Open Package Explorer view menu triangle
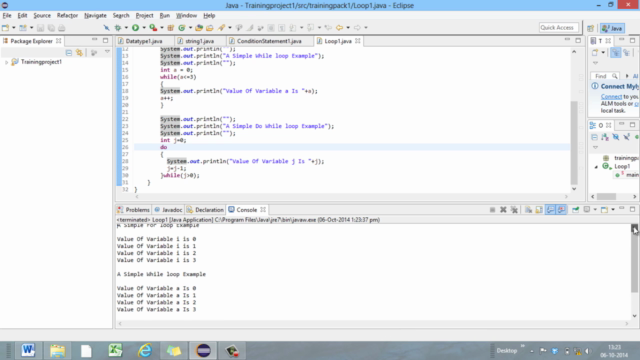The image size is (640, 360). point(107,52)
